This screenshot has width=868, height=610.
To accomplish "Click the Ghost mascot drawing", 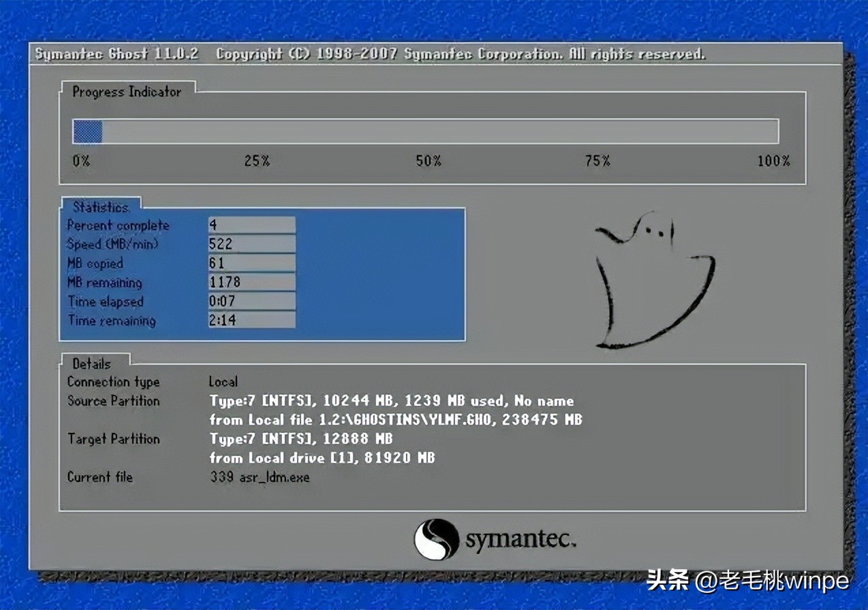I will (655, 282).
